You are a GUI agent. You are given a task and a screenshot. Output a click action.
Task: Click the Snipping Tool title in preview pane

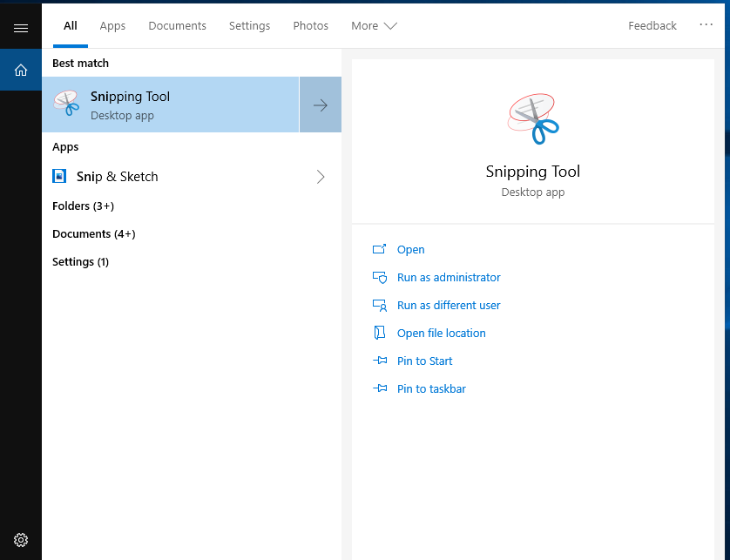532,172
